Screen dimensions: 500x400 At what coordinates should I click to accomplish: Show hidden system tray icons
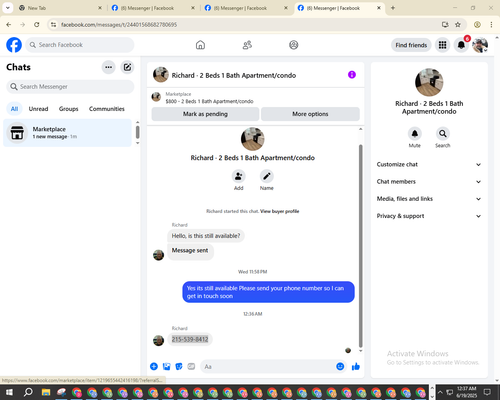coord(440,392)
